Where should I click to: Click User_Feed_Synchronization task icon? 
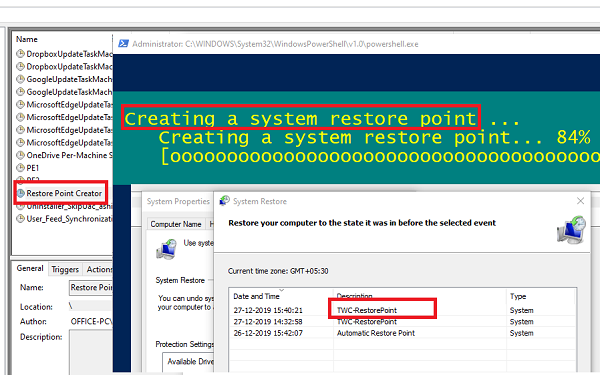pyautogui.click(x=20, y=218)
